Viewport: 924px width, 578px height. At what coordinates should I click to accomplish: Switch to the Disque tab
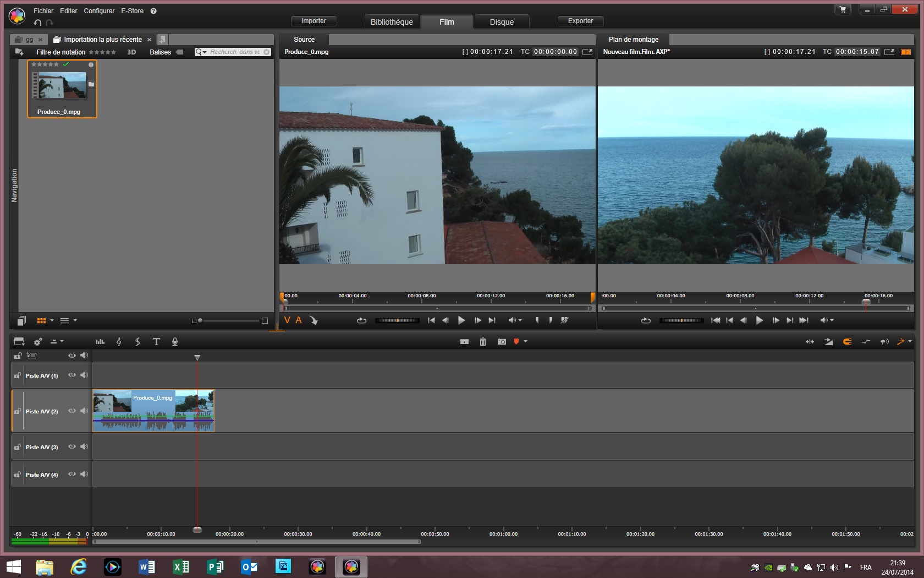tap(502, 22)
